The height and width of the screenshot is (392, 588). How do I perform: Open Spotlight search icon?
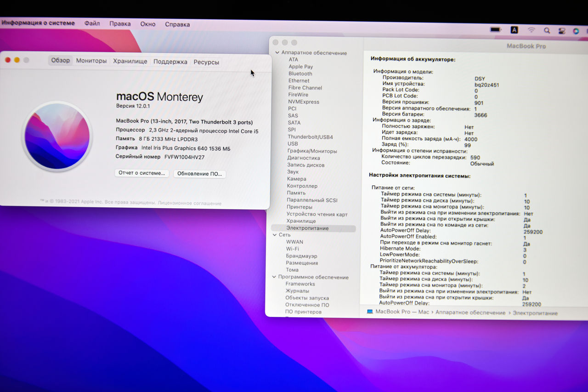(x=547, y=31)
